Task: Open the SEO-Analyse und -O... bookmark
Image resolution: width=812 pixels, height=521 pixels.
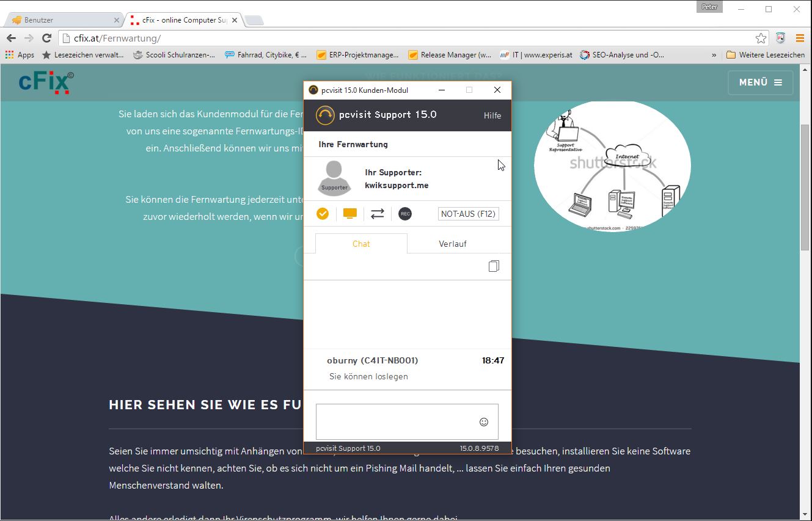Action: coord(622,55)
